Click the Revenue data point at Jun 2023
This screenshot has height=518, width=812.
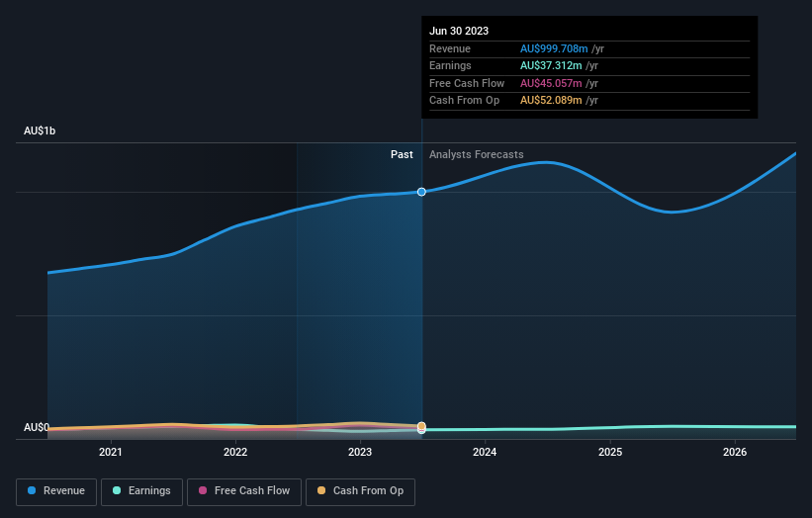421,192
